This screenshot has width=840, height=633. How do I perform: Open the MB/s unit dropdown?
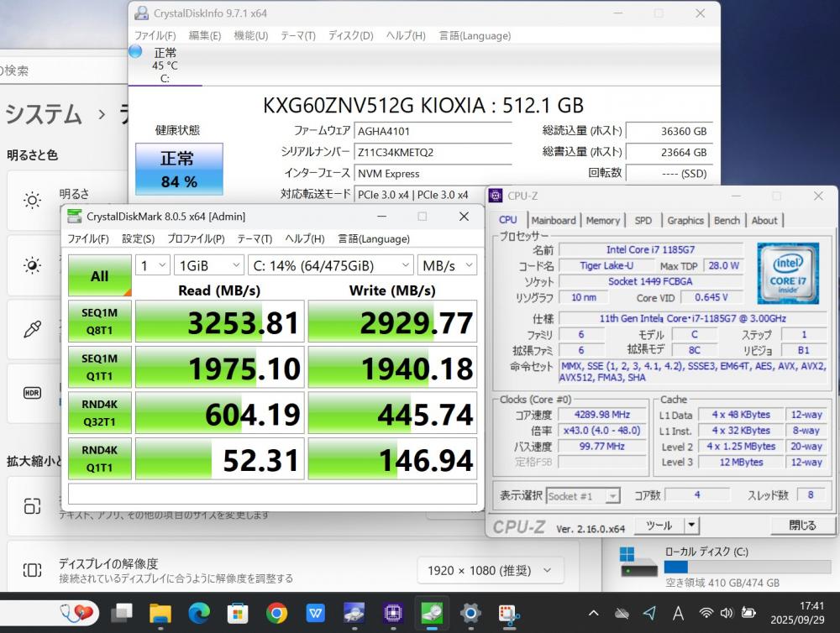(x=447, y=265)
